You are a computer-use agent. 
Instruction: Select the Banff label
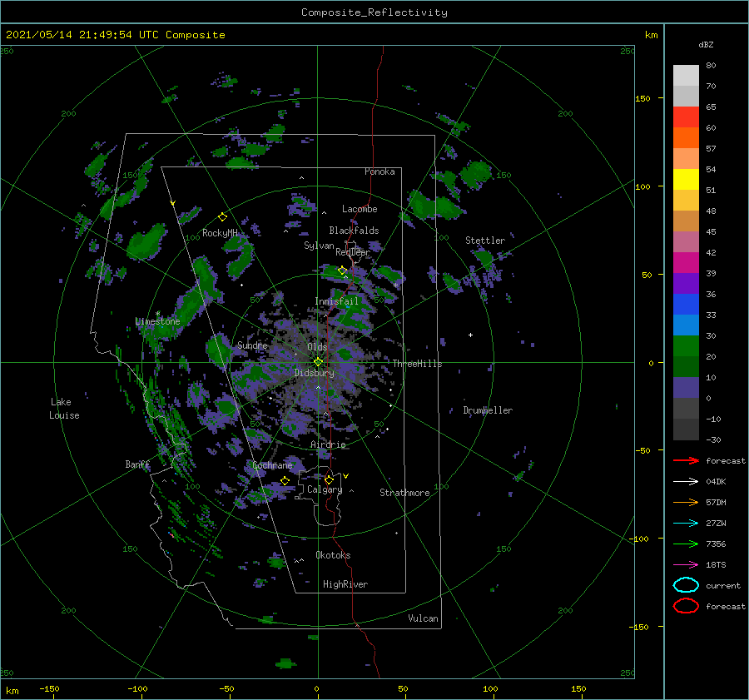click(x=137, y=464)
